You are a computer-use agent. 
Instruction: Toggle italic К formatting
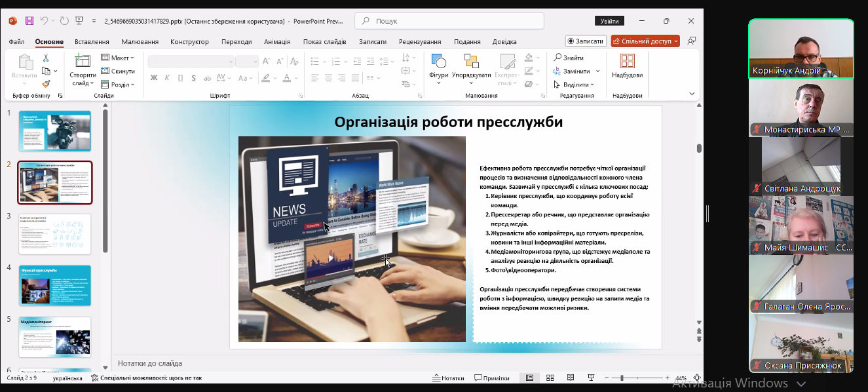[168, 78]
